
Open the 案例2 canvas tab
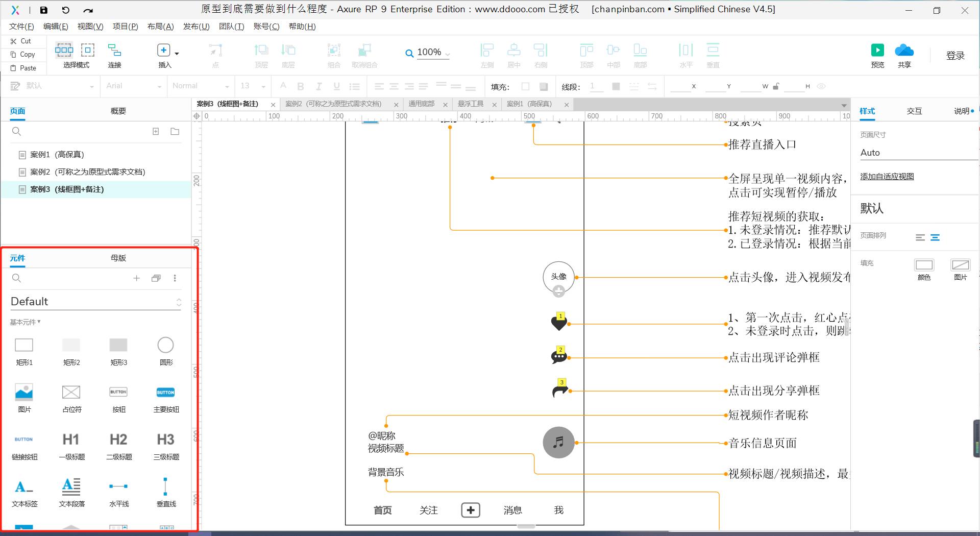[x=333, y=104]
